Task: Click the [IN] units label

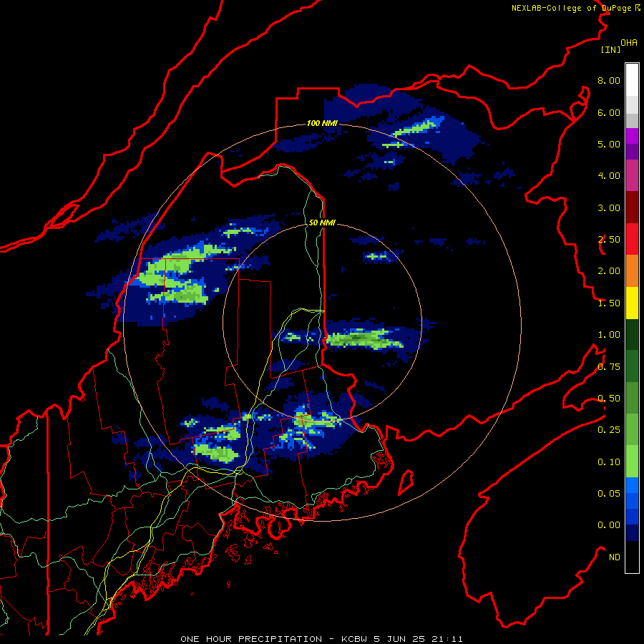Action: 610,49
